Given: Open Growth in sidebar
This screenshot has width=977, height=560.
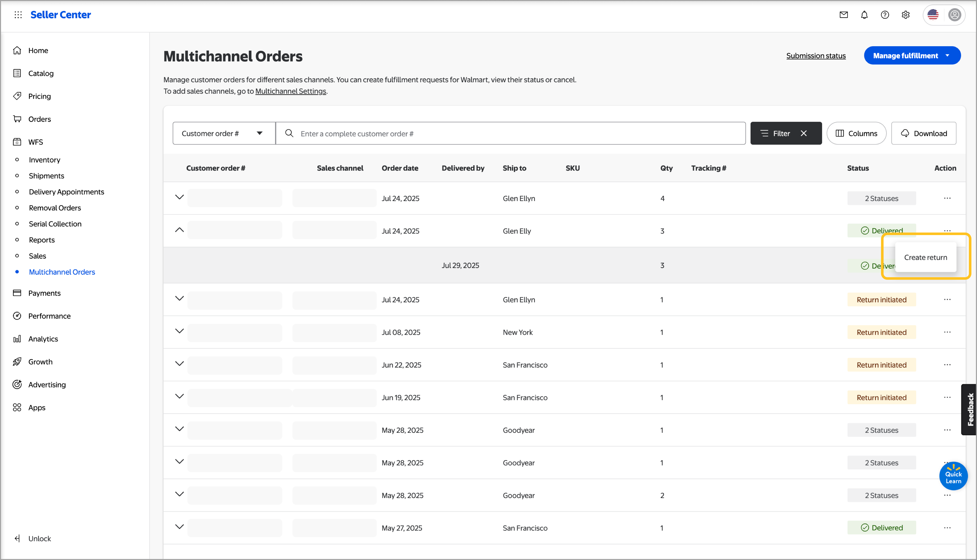Looking at the screenshot, I should [40, 361].
